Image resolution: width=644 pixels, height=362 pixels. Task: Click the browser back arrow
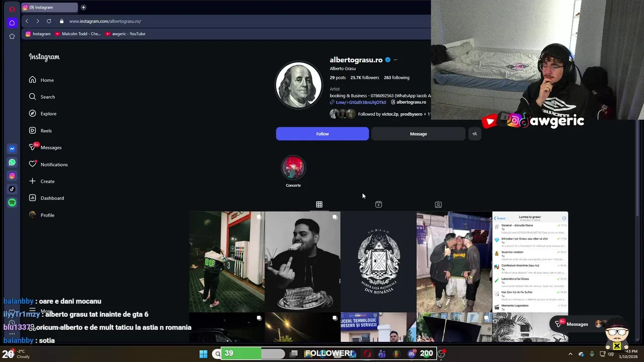[27, 21]
